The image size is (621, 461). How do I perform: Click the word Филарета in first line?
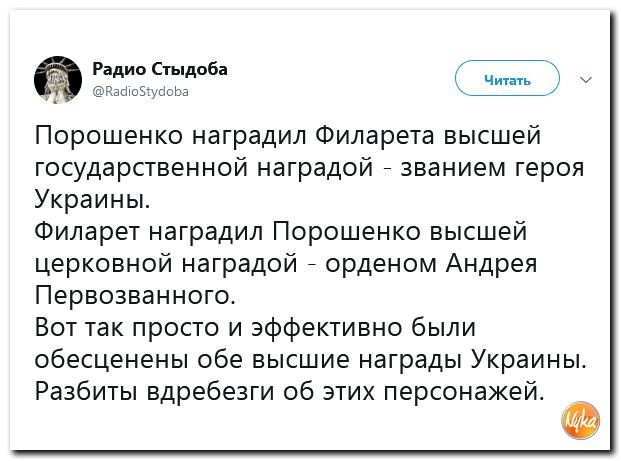click(x=375, y=135)
